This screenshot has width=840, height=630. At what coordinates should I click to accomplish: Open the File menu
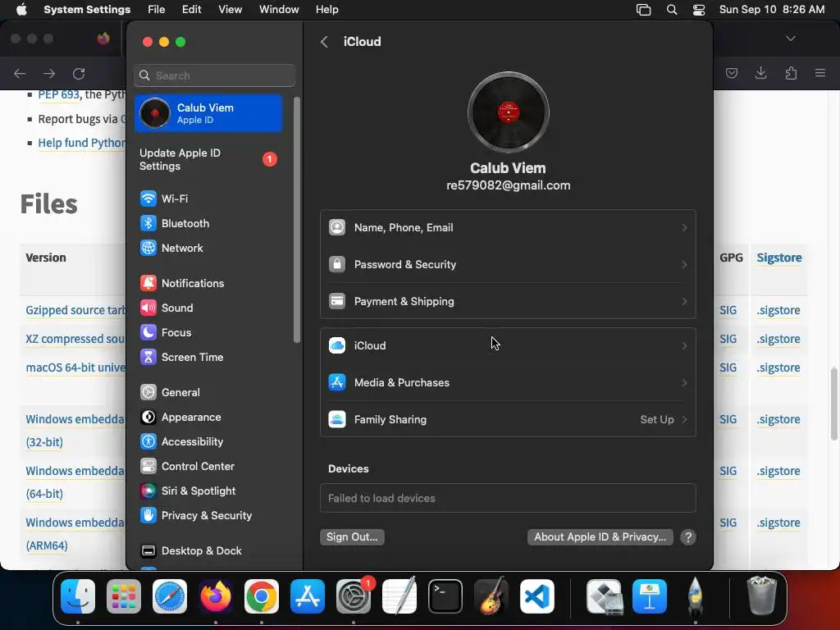[157, 10]
